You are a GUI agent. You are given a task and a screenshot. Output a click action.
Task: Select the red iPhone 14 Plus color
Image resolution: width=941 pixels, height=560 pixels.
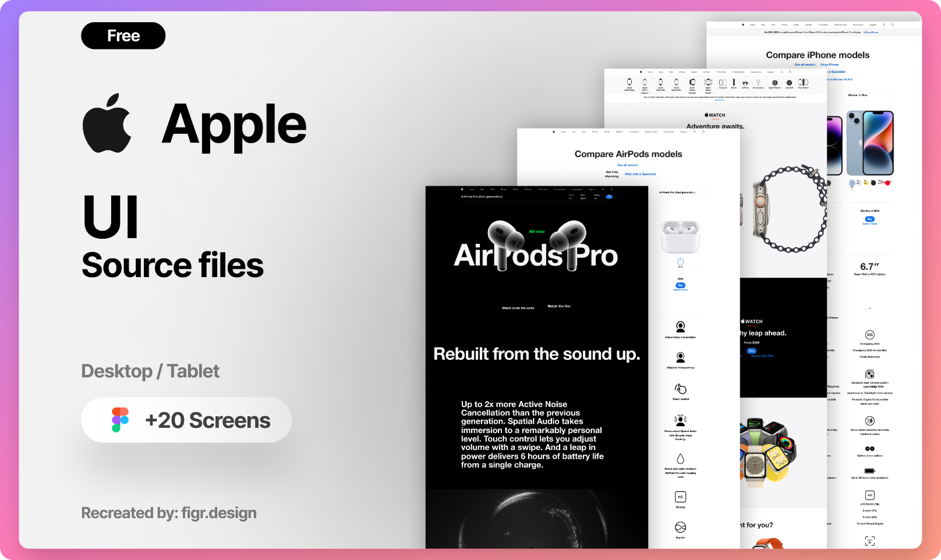(x=888, y=183)
